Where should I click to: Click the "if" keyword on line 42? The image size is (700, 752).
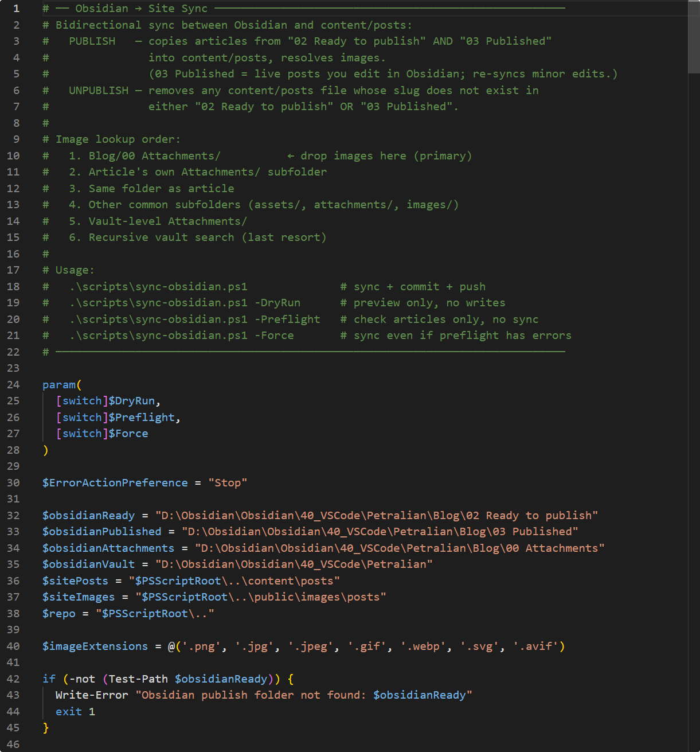click(49, 679)
